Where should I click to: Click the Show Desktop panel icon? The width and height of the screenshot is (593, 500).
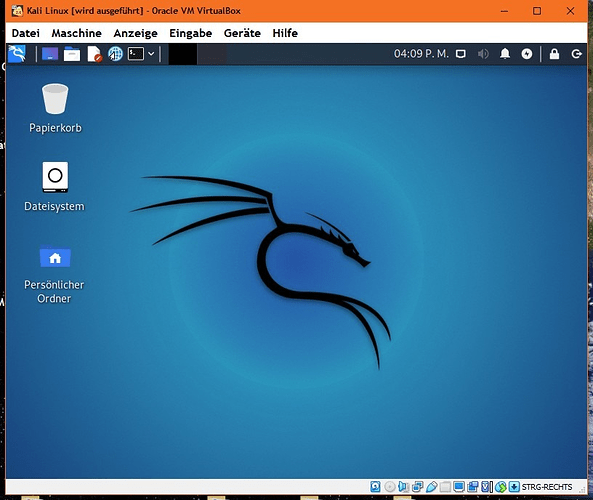pos(50,54)
